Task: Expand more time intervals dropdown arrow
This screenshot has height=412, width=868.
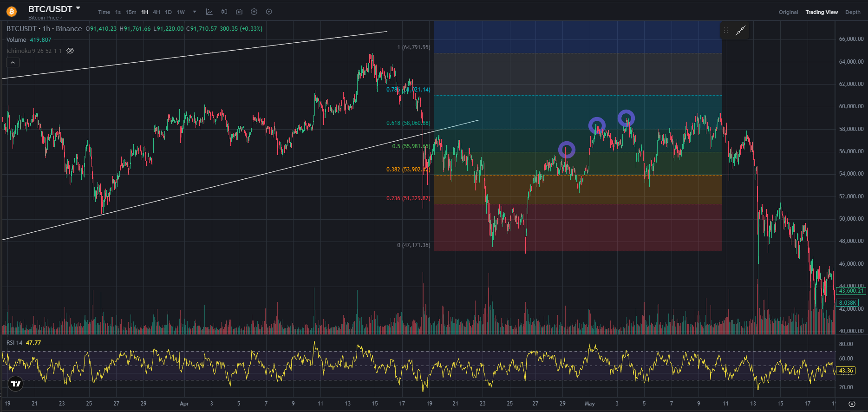Action: [x=195, y=12]
